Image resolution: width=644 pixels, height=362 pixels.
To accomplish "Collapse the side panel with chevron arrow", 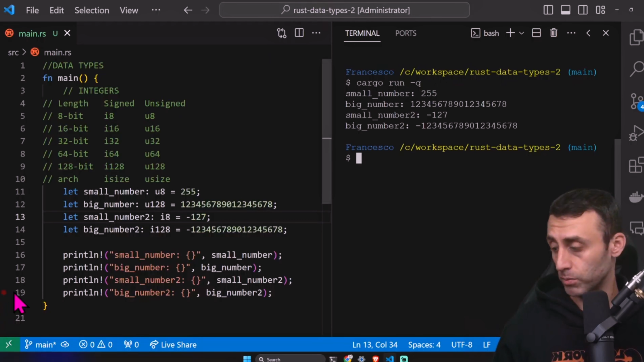I will [x=588, y=33].
